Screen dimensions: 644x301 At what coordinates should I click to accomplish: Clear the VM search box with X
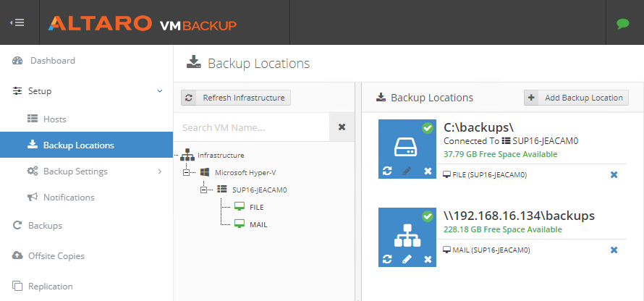click(342, 127)
